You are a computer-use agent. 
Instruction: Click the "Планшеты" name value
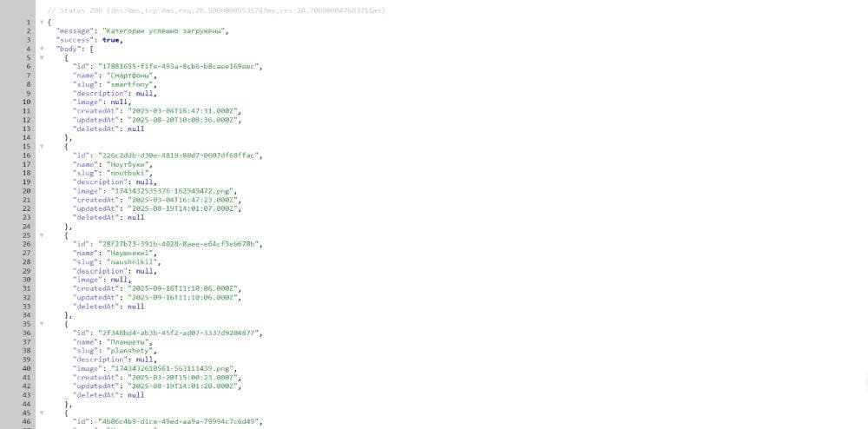(124, 342)
